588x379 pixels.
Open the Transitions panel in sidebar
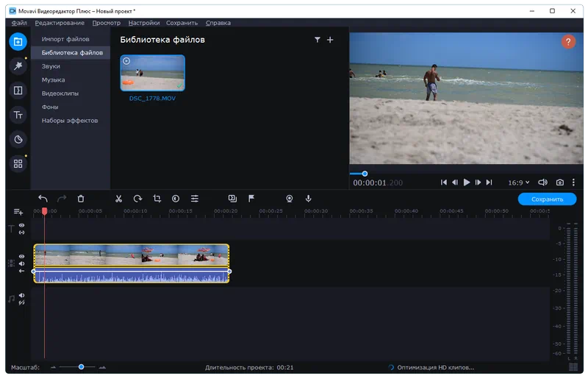click(x=18, y=91)
